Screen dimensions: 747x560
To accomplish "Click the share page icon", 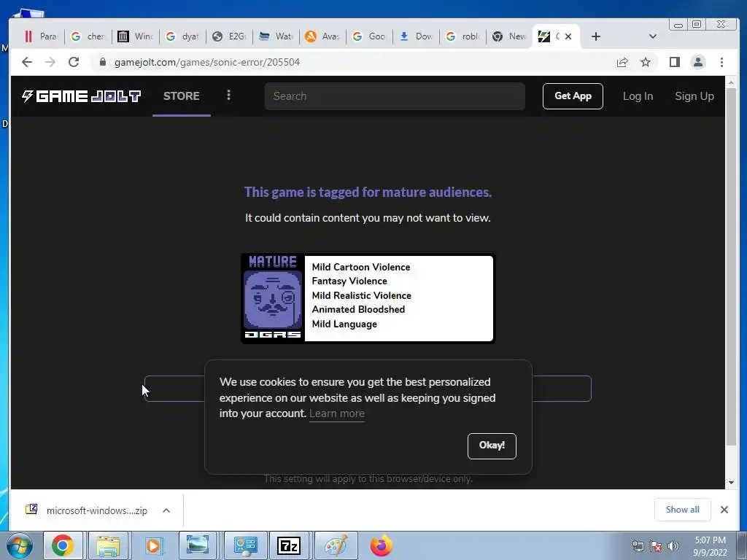I will (x=622, y=63).
